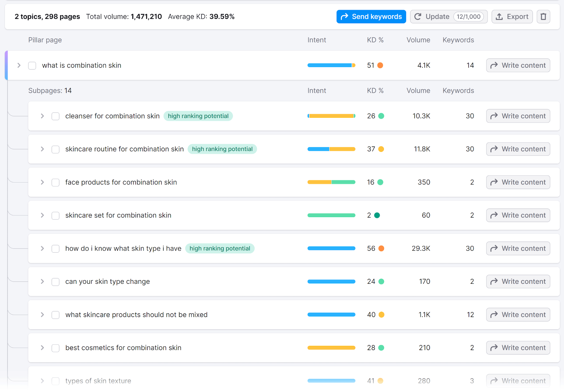
Task: Click intent bar for 'what is combination skin'
Action: pos(331,65)
